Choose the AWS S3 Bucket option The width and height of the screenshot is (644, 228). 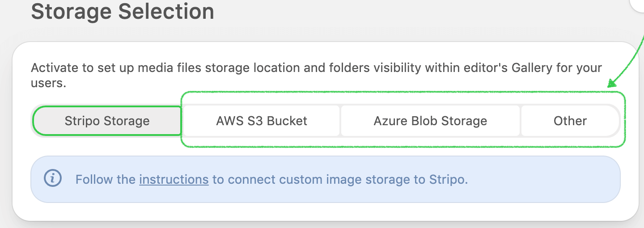coord(262,121)
